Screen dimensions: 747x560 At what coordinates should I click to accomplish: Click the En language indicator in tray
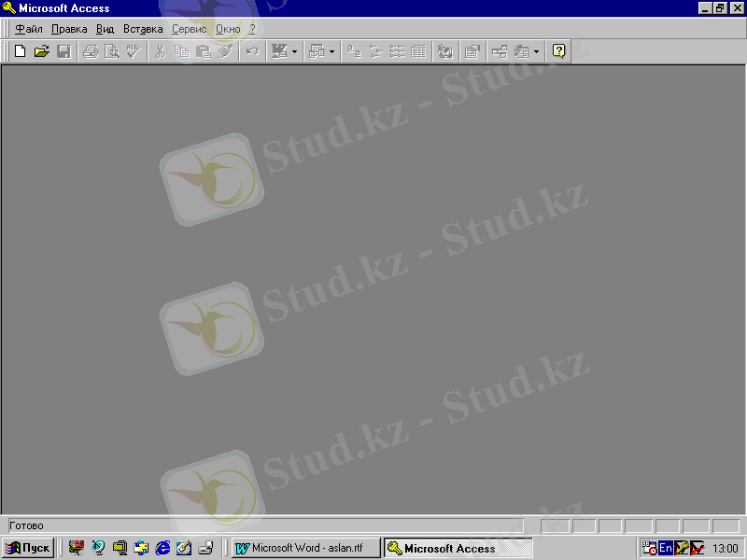pyautogui.click(x=666, y=548)
